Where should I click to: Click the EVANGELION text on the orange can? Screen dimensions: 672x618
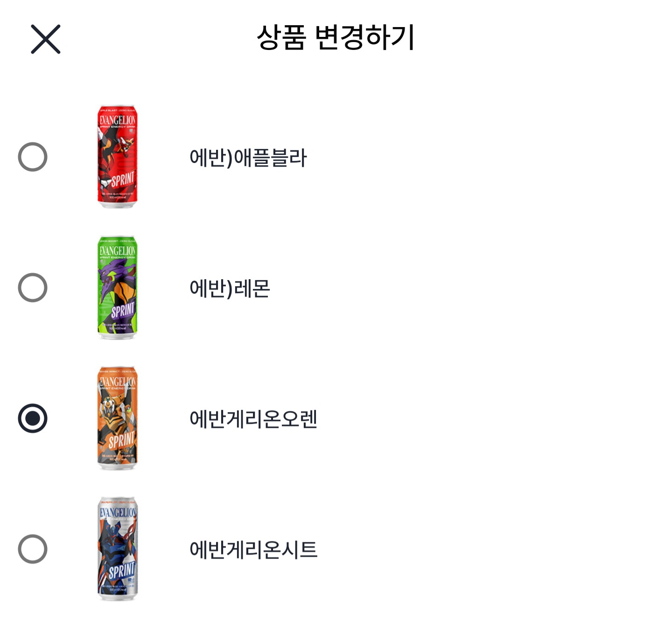pyautogui.click(x=118, y=381)
